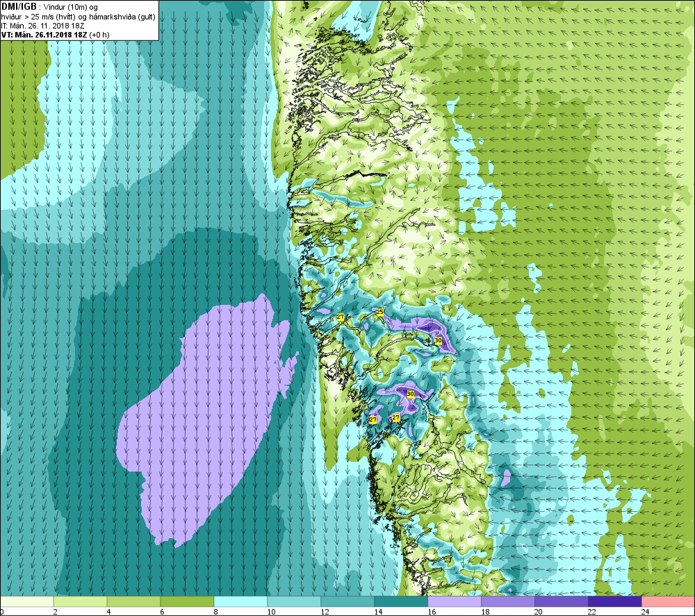This screenshot has height=616, width=695.
Task: Click the legend tick value '2'
Action: (x=56, y=612)
